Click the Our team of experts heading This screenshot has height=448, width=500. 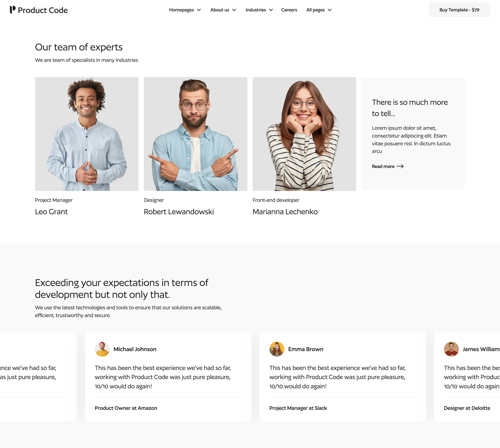click(x=79, y=47)
